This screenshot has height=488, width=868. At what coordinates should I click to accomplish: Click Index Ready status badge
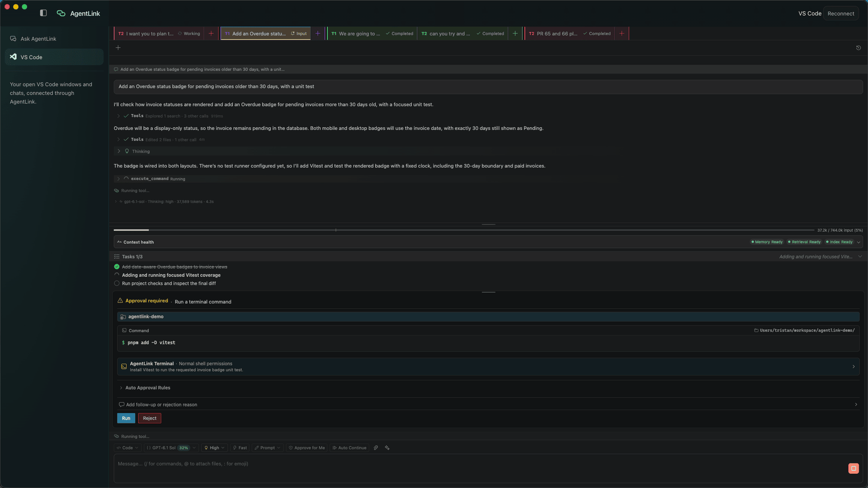coord(839,242)
